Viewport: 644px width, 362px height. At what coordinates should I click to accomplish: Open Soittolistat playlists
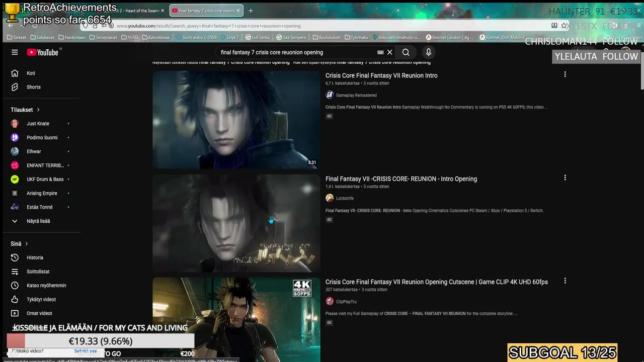(x=40, y=271)
